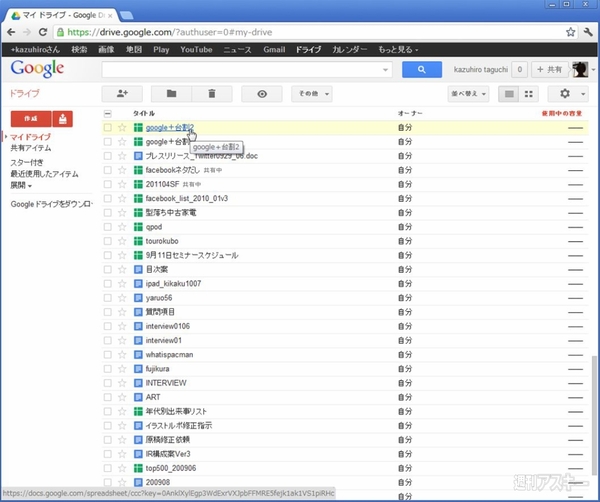Star the fujikura document
Image resolution: width=600 pixels, height=502 pixels.
[122, 369]
